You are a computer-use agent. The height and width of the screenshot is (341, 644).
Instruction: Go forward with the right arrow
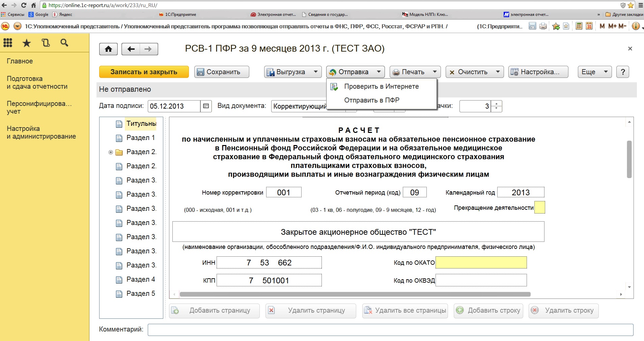point(148,49)
